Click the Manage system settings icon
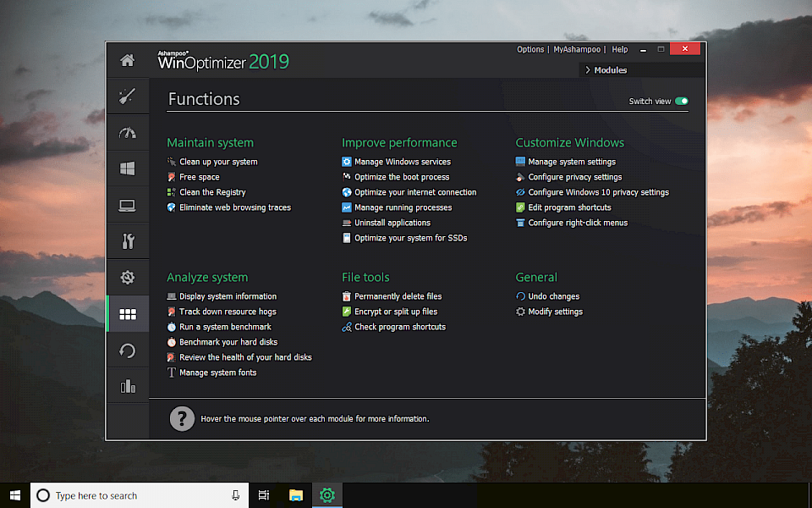This screenshot has height=508, width=812. [x=520, y=162]
